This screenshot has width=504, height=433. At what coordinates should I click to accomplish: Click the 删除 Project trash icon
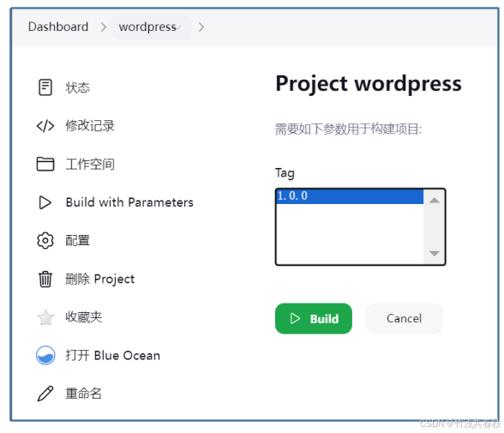click(45, 279)
